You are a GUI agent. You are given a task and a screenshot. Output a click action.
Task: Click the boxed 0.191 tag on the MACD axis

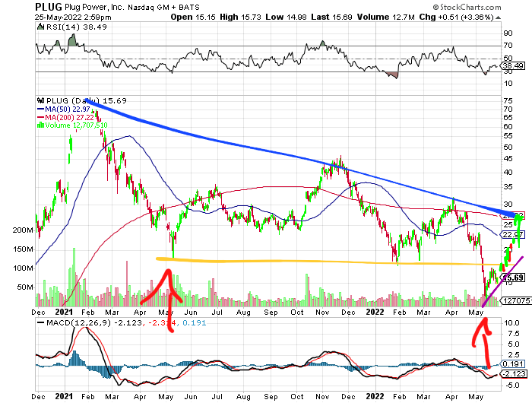coord(515,364)
